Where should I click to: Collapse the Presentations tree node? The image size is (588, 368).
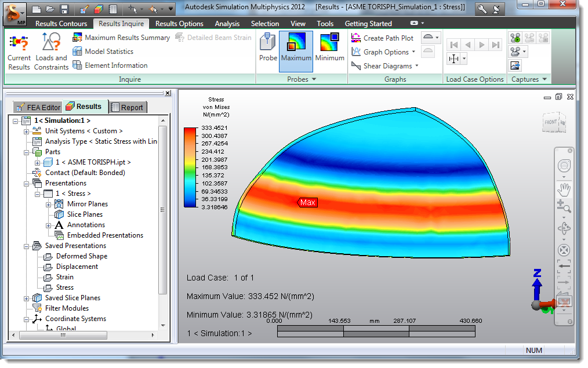(26, 184)
